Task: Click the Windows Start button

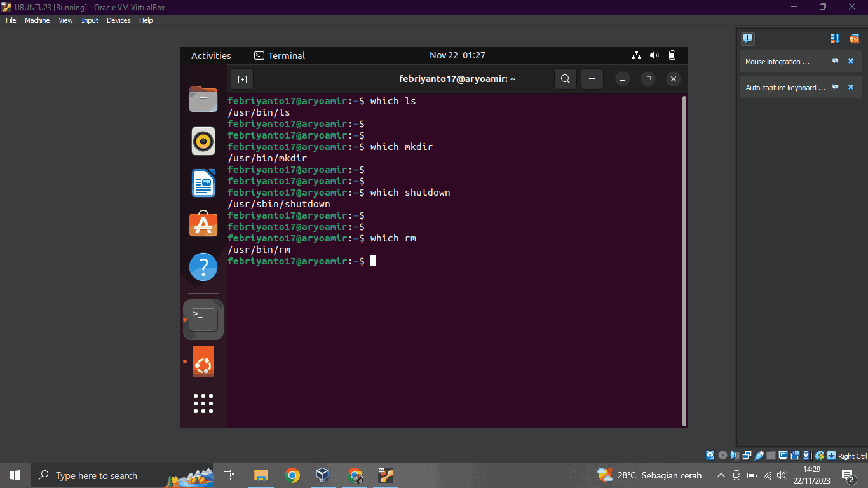Action: point(15,475)
